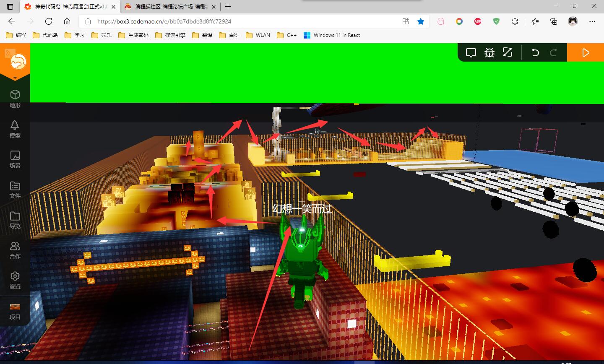Image resolution: width=604 pixels, height=364 pixels.
Task: Go to the browser home page
Action: 67,21
